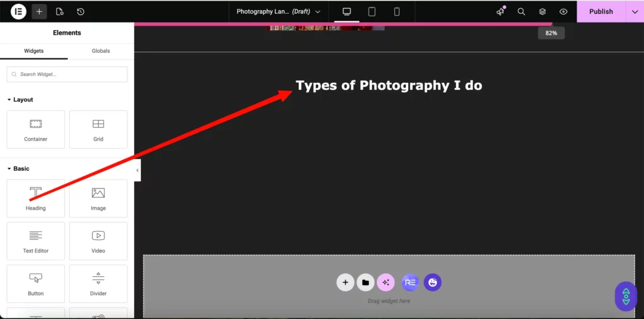Viewport: 644px width, 319px height.
Task: Open the Photography Lan... document dropdown
Action: (278, 11)
